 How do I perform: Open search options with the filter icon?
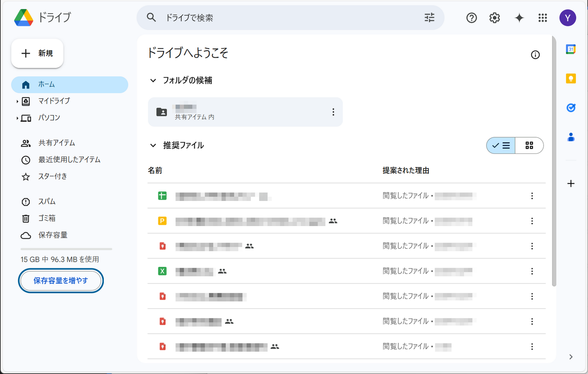click(x=429, y=18)
